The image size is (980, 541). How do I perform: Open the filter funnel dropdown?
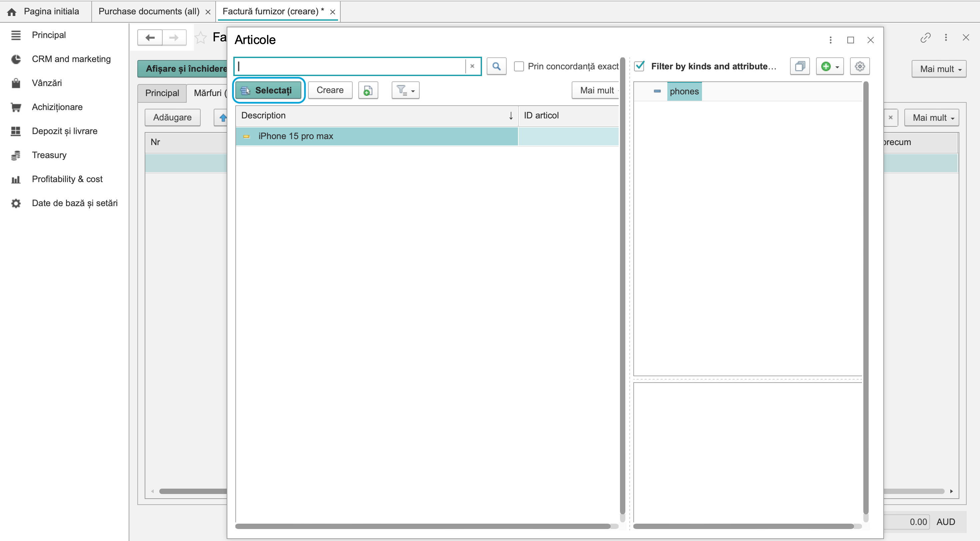[405, 90]
